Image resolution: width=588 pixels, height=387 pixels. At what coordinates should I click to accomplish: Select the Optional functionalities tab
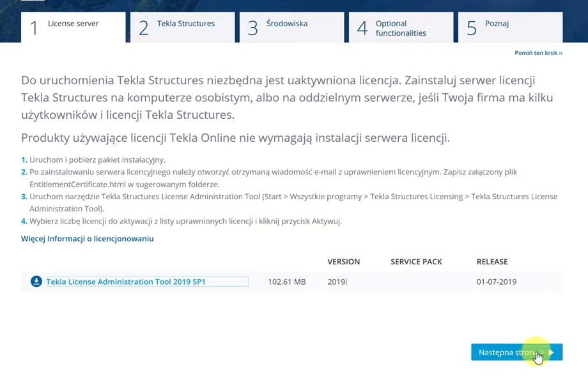[x=400, y=28]
